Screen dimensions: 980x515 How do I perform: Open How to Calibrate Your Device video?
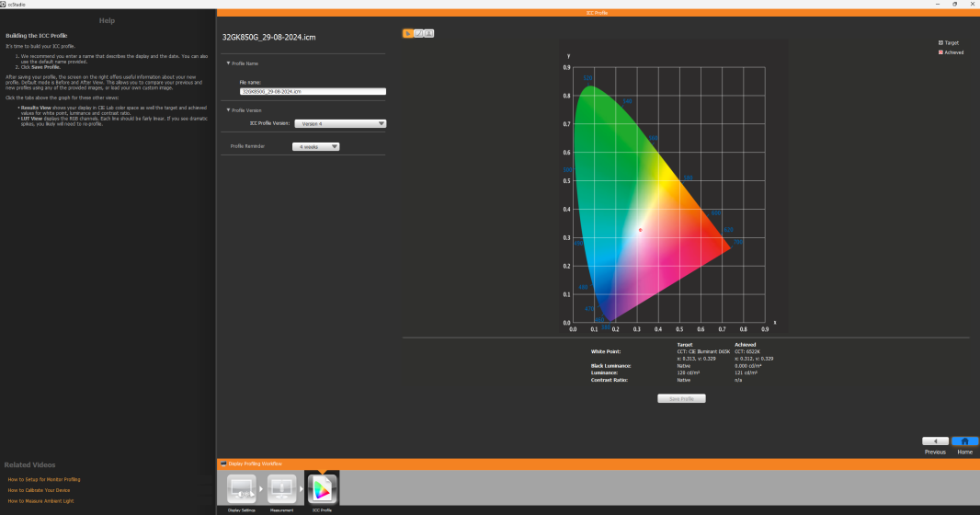(x=39, y=490)
